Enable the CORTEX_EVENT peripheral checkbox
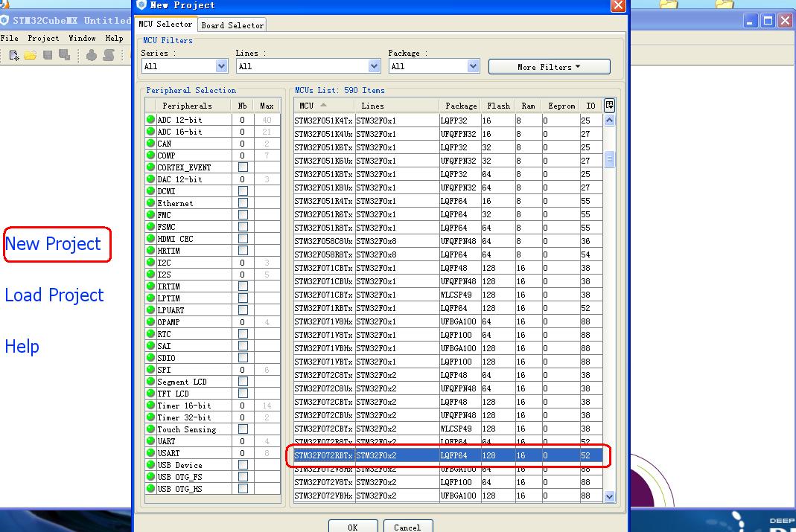796x532 pixels. [243, 167]
